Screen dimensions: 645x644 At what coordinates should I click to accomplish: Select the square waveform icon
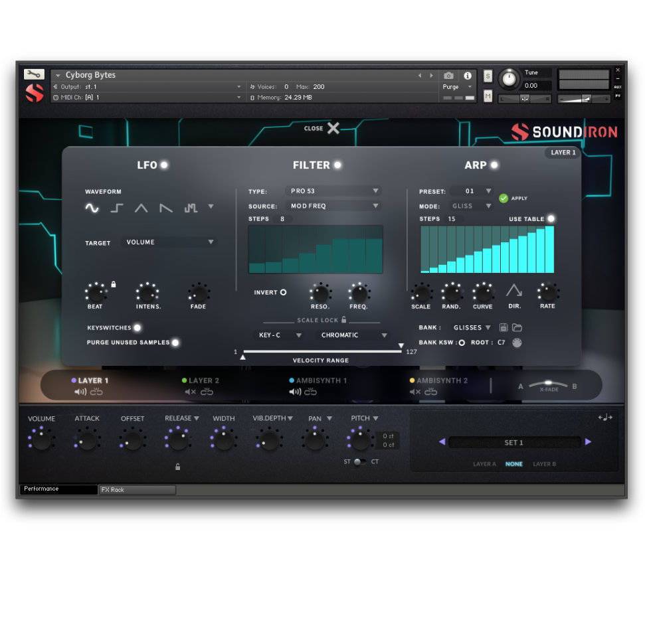(x=117, y=208)
